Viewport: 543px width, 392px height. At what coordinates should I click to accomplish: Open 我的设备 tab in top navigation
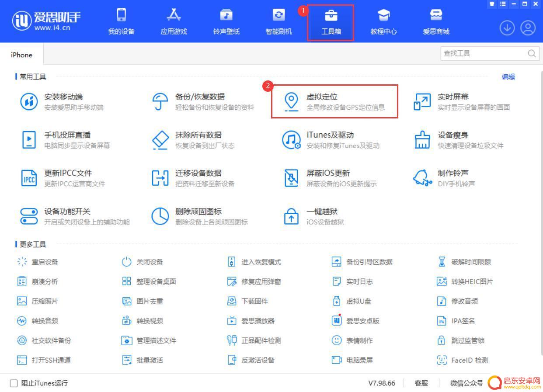pyautogui.click(x=122, y=22)
